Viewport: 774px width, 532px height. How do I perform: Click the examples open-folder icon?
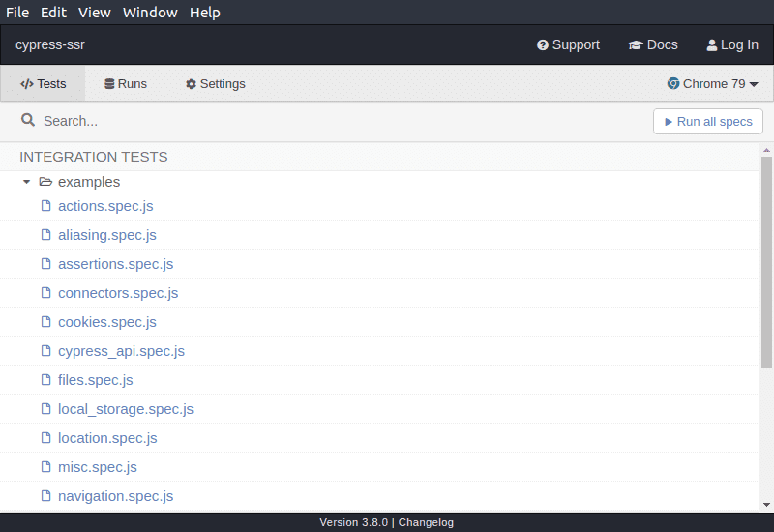pos(45,182)
